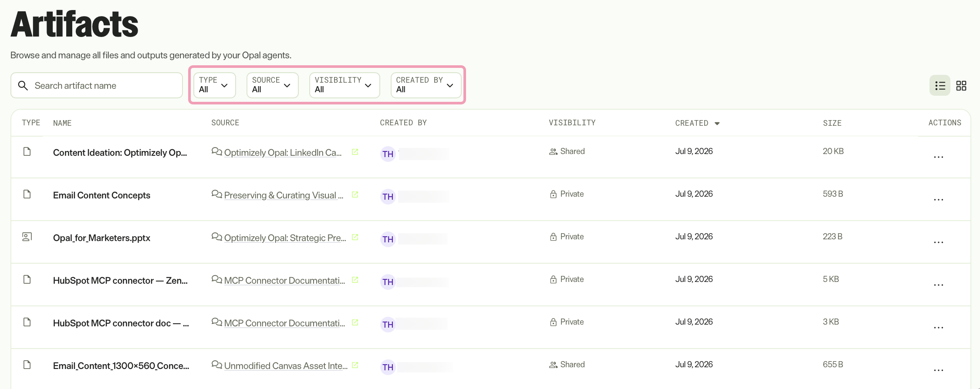Click the 20 KB size value

[x=833, y=151]
